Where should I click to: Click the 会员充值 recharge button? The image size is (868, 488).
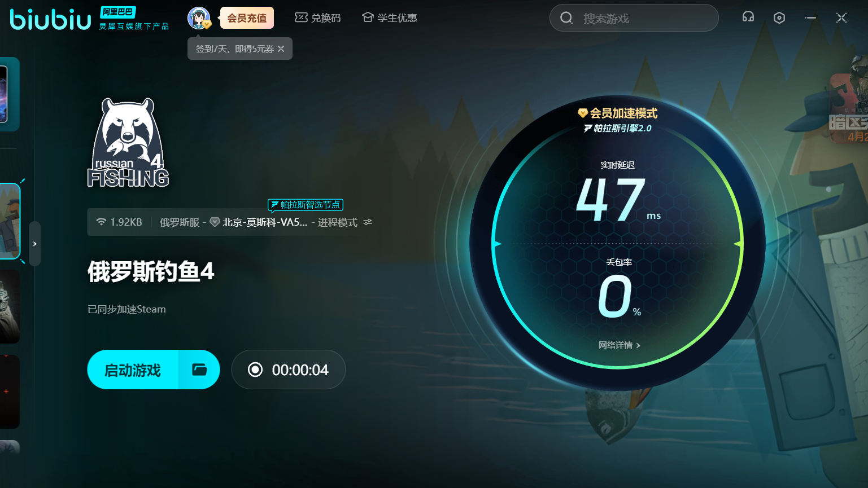click(x=247, y=18)
